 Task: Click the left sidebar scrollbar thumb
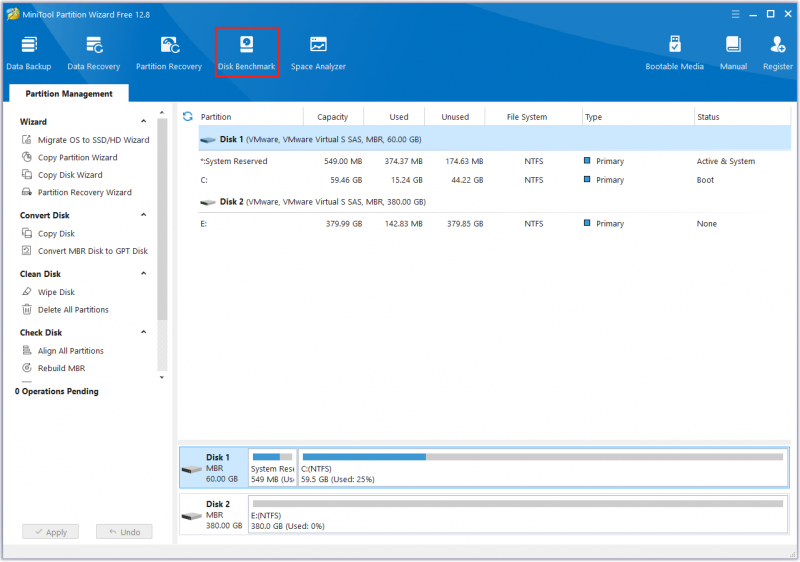pos(162,219)
